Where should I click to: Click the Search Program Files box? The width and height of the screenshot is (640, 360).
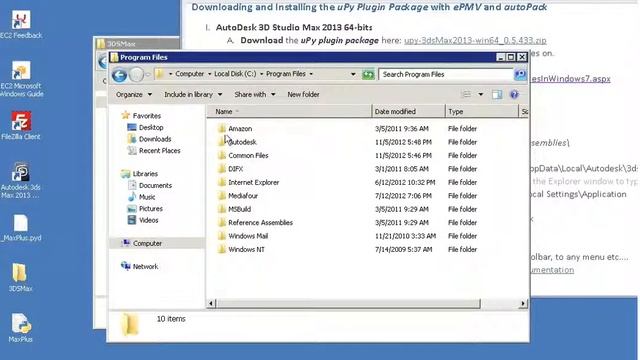[446, 74]
